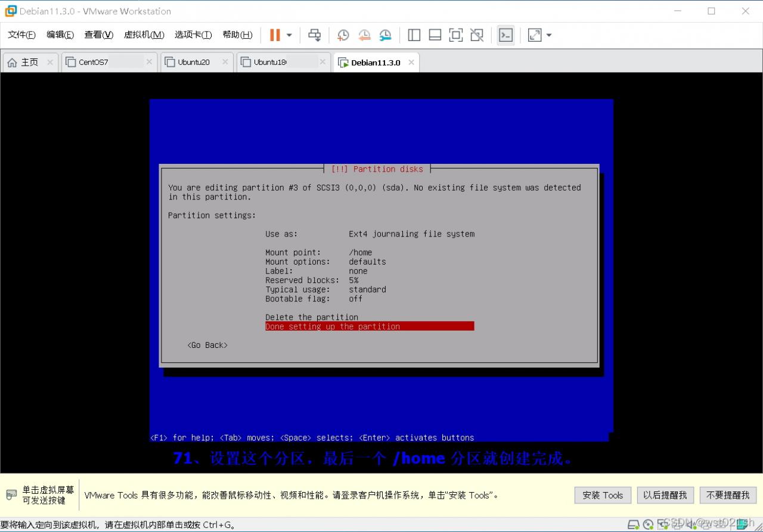763x532 pixels.
Task: Maximize the VMware Workstation window
Action: coord(711,11)
